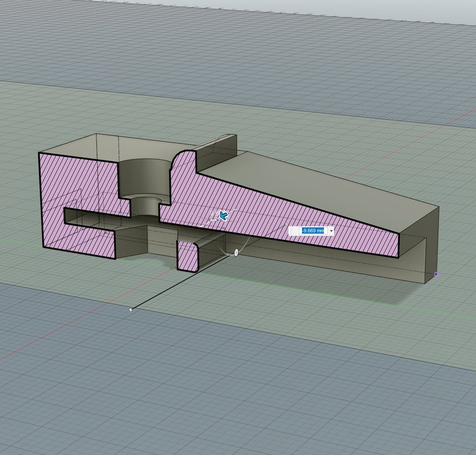Open the dropdown arrow beside the -9.669 mm field
476x455 pixels.
[x=331, y=231]
